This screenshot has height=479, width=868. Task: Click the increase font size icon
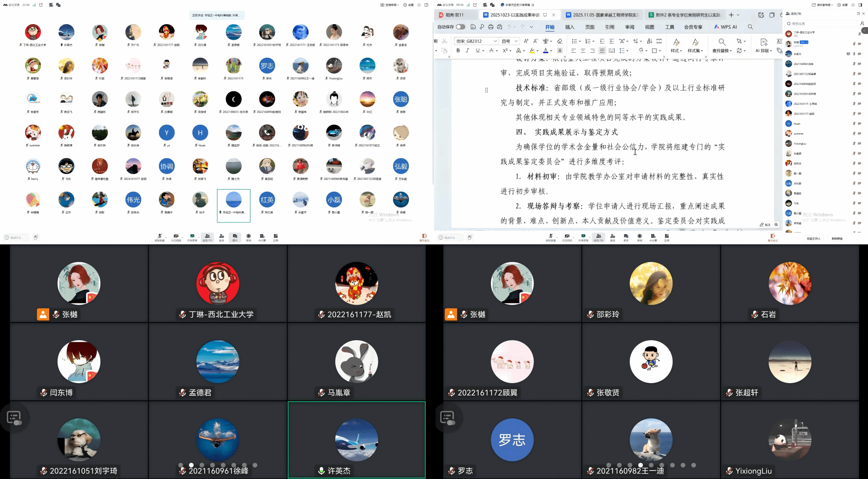pyautogui.click(x=526, y=41)
